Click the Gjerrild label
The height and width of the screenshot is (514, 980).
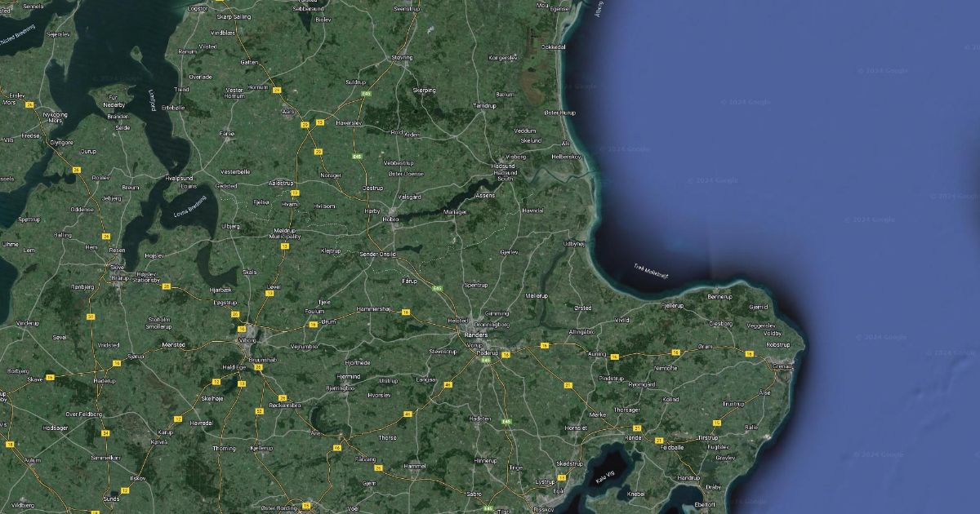pyautogui.click(x=758, y=307)
